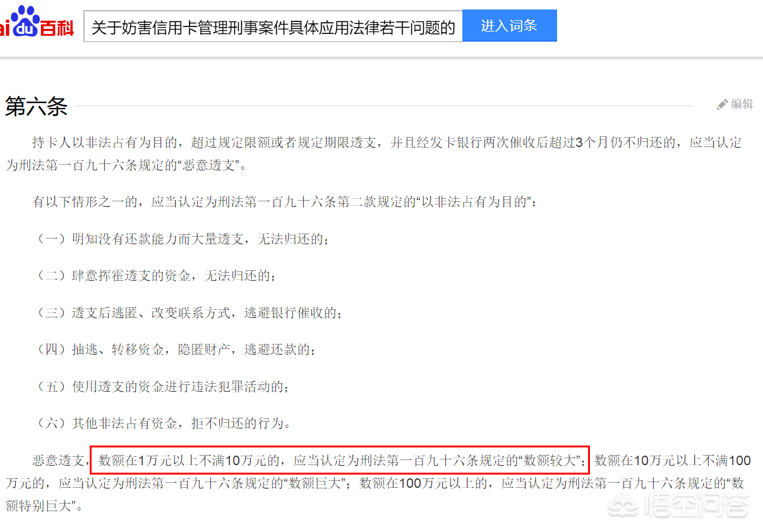Image resolution: width=763 pixels, height=532 pixels.
Task: Click item (六) 其他非法占有资金
Action: click(x=162, y=423)
